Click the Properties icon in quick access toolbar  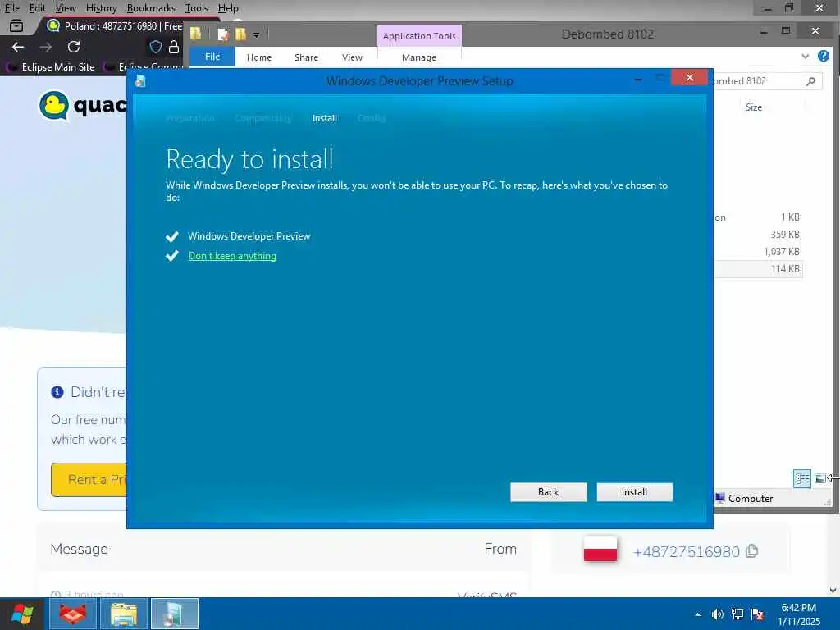pyautogui.click(x=223, y=34)
